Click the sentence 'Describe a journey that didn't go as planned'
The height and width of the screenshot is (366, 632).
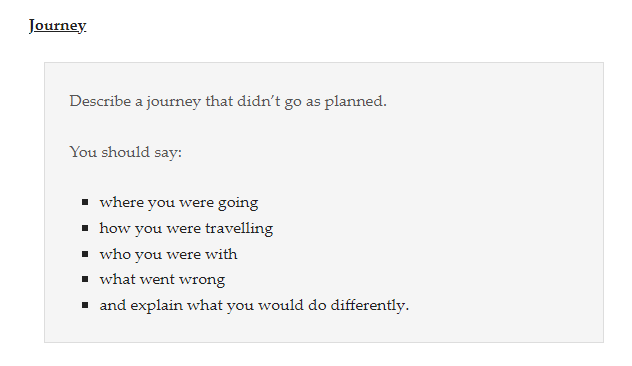(x=228, y=102)
